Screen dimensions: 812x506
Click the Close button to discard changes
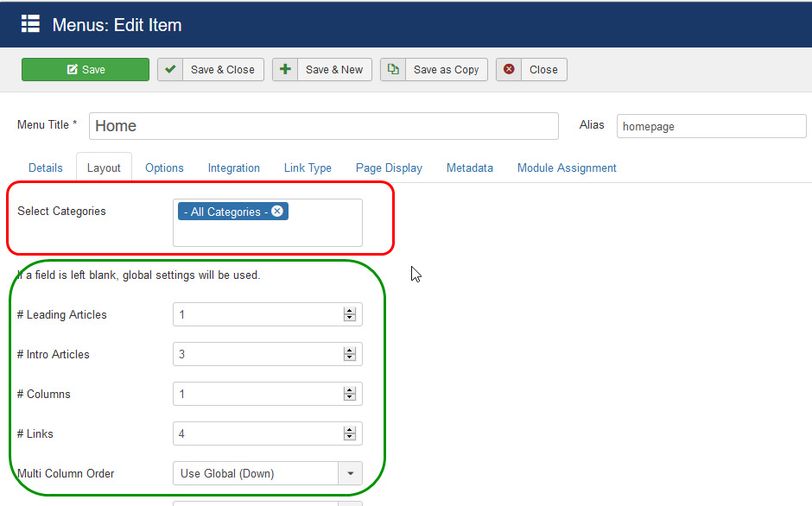point(531,69)
